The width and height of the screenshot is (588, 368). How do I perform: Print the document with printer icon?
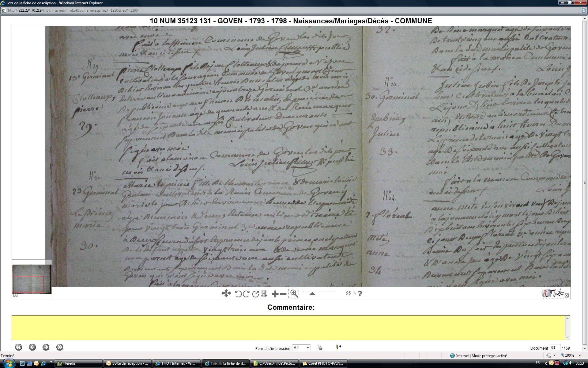[x=320, y=347]
